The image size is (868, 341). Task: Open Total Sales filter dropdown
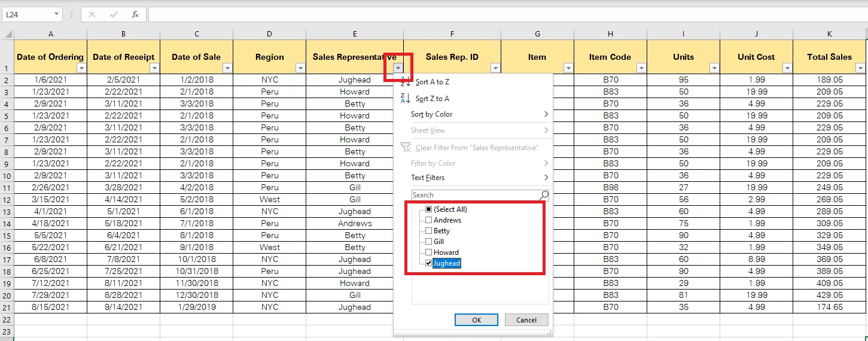pyautogui.click(x=860, y=69)
